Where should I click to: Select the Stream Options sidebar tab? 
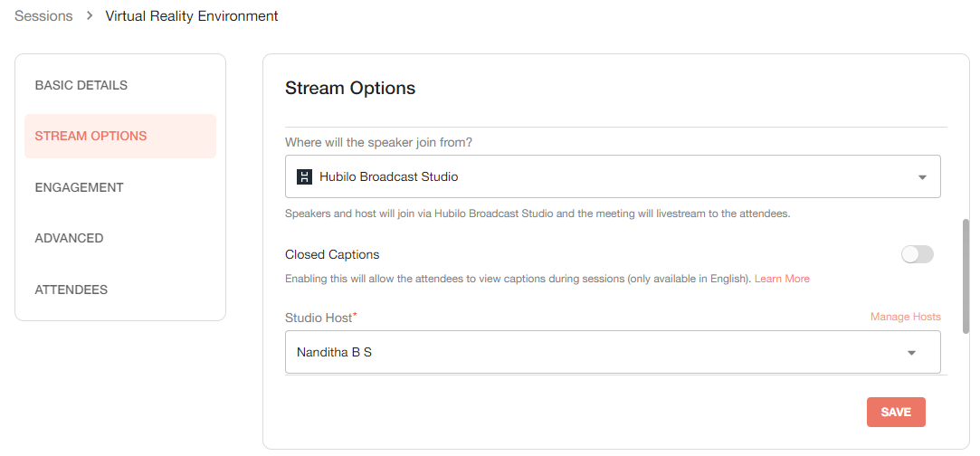click(90, 136)
